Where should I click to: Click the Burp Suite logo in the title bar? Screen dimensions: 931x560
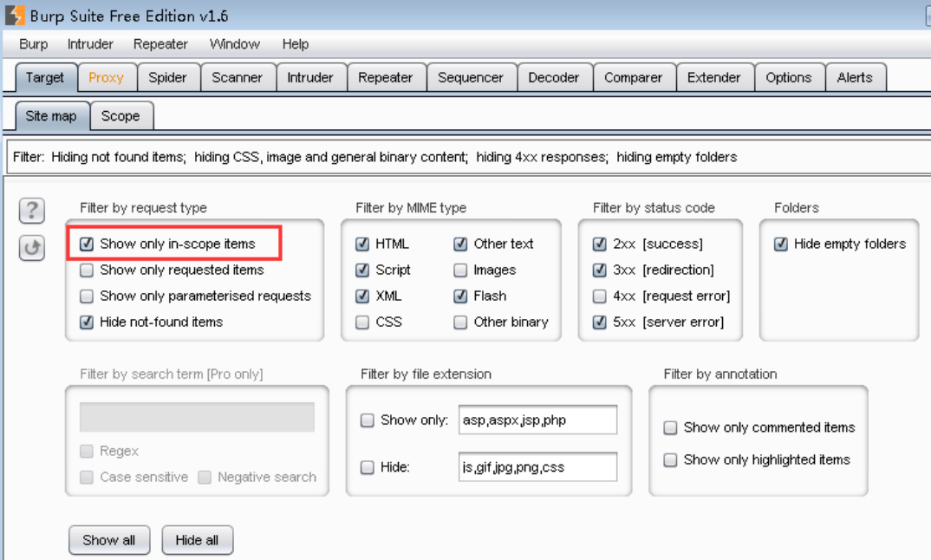click(x=15, y=15)
